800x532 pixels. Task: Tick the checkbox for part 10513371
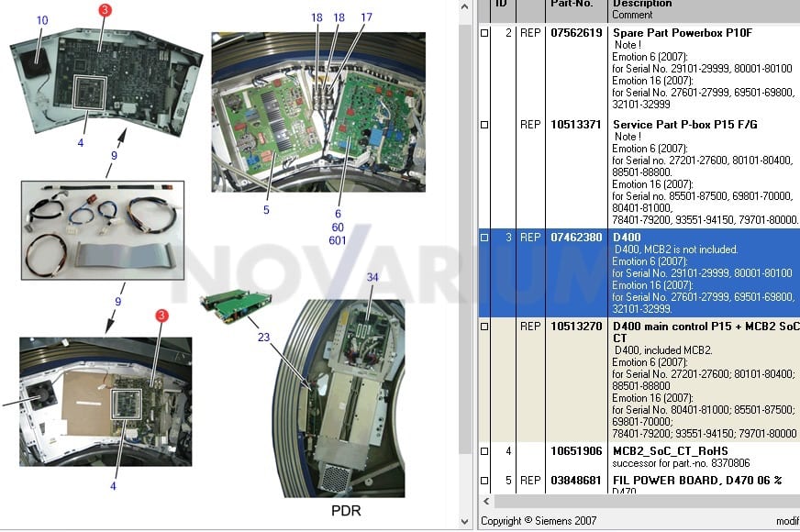[x=484, y=125]
